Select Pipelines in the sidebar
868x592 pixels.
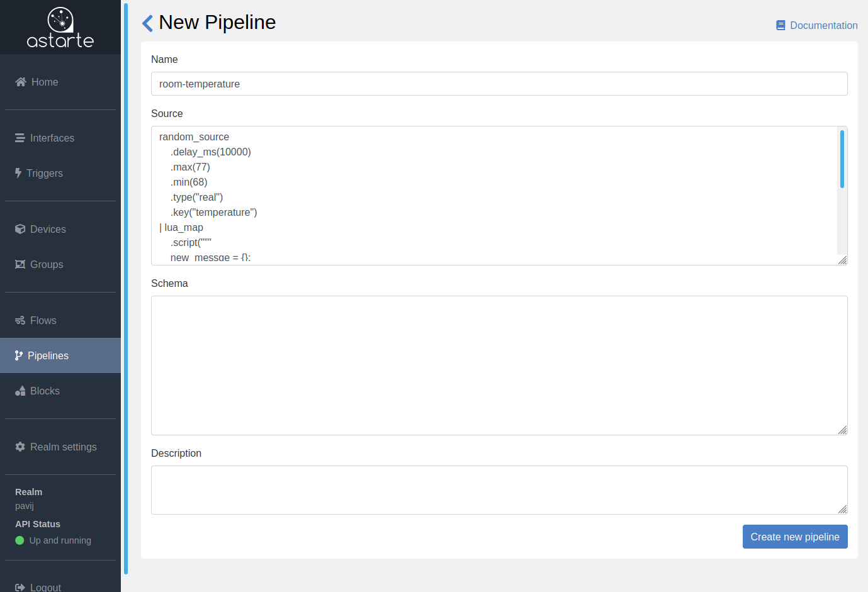pyautogui.click(x=48, y=355)
